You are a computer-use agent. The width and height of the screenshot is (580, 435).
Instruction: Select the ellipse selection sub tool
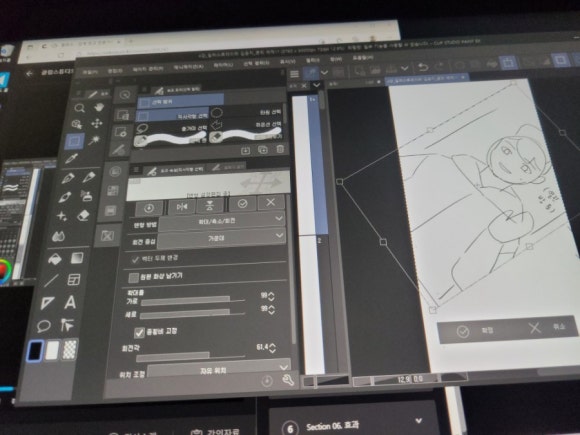(x=247, y=112)
